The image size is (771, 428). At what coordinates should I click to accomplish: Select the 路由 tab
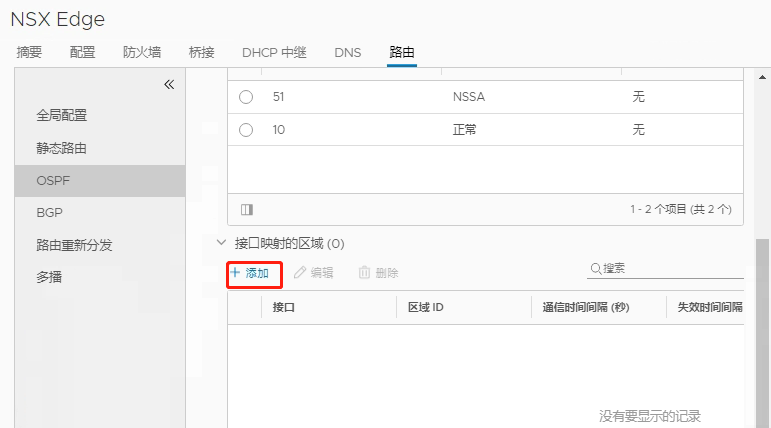click(x=402, y=52)
